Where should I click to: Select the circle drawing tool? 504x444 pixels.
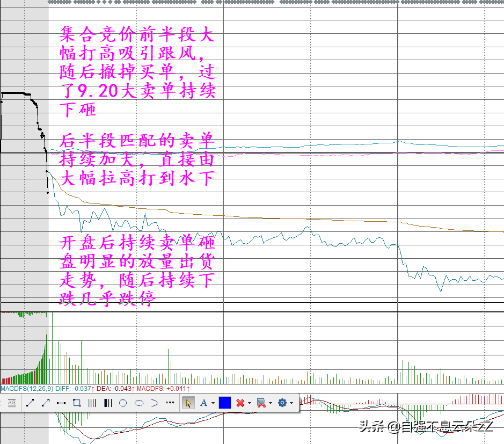coord(123,403)
